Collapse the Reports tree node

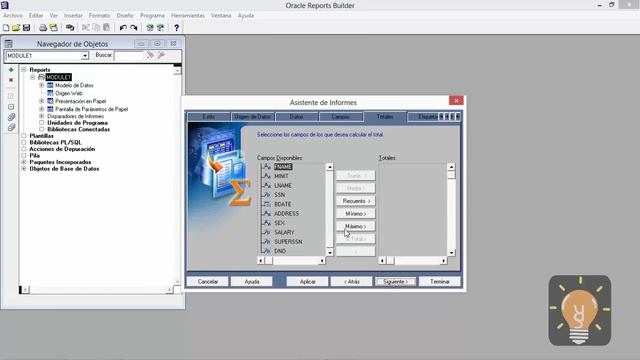click(x=24, y=70)
